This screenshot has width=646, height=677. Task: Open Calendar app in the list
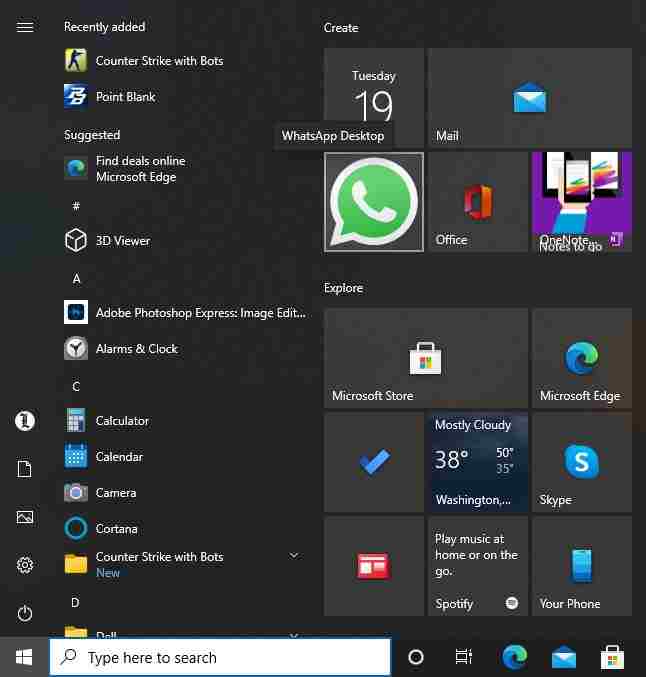[184, 456]
